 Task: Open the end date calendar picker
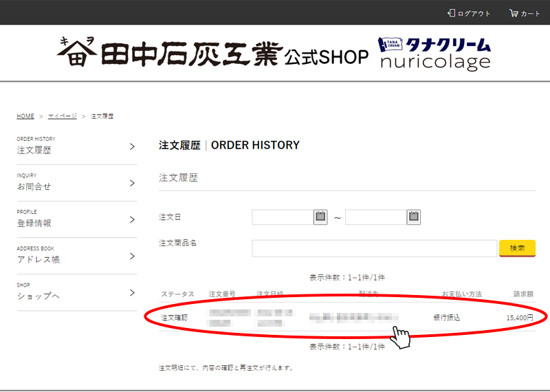(413, 217)
